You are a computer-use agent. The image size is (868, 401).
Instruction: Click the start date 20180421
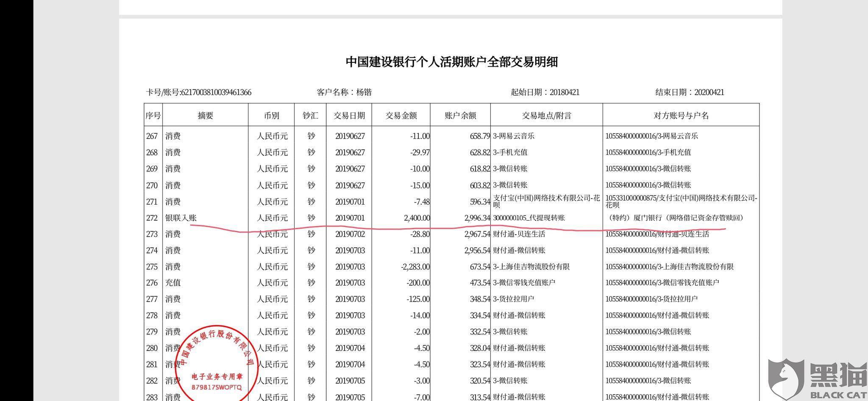564,93
